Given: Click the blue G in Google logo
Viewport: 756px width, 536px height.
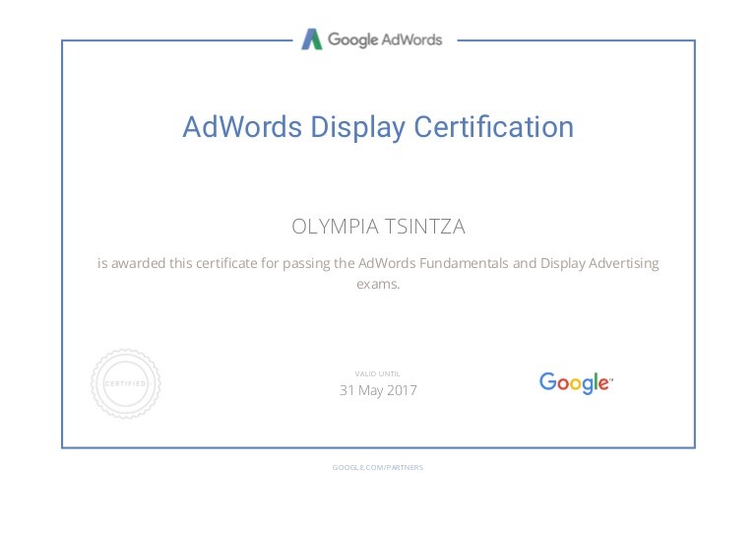Looking at the screenshot, I should click(546, 381).
